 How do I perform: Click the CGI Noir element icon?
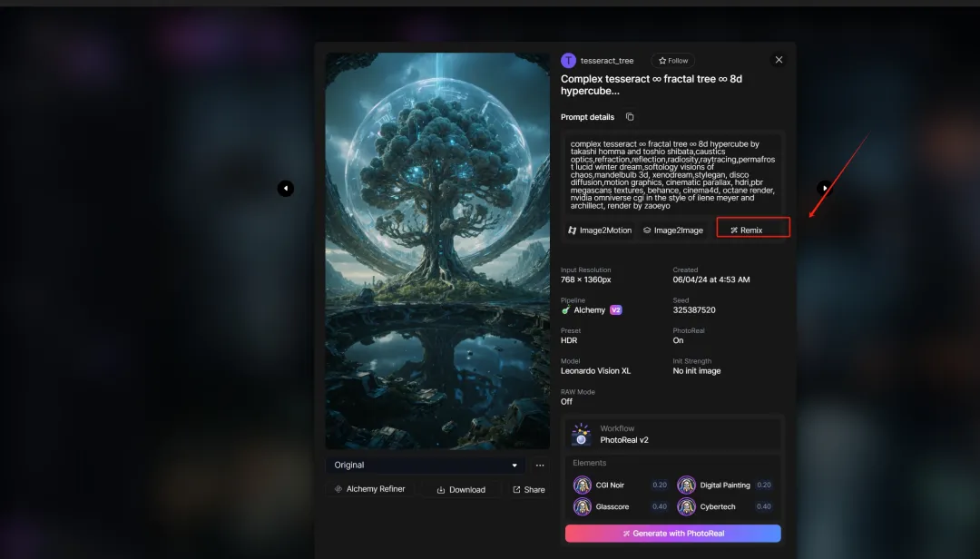click(x=583, y=485)
